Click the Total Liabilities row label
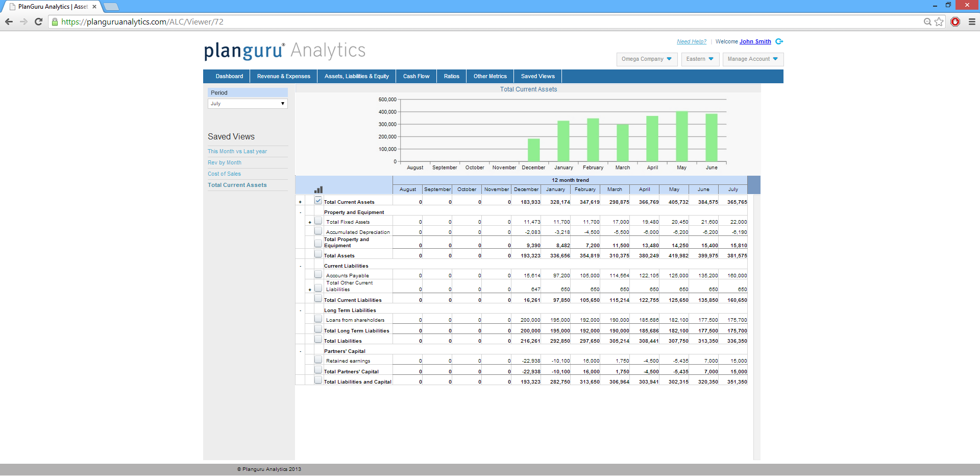 pyautogui.click(x=343, y=341)
